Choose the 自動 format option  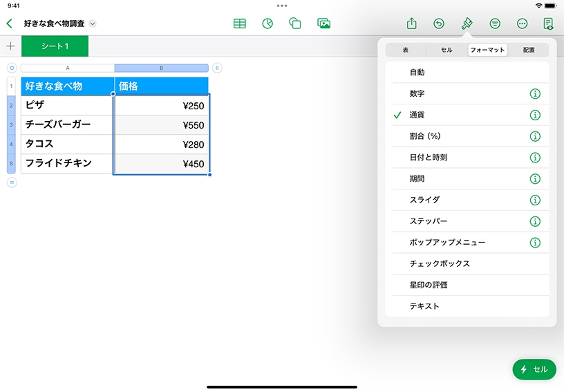[417, 73]
